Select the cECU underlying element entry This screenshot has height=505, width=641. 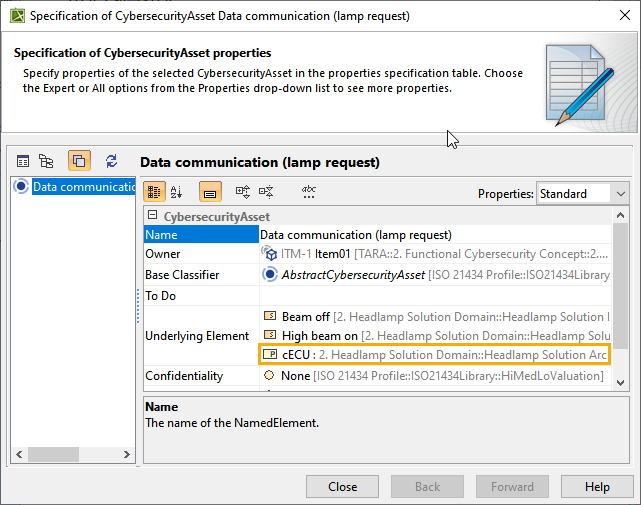(x=435, y=354)
